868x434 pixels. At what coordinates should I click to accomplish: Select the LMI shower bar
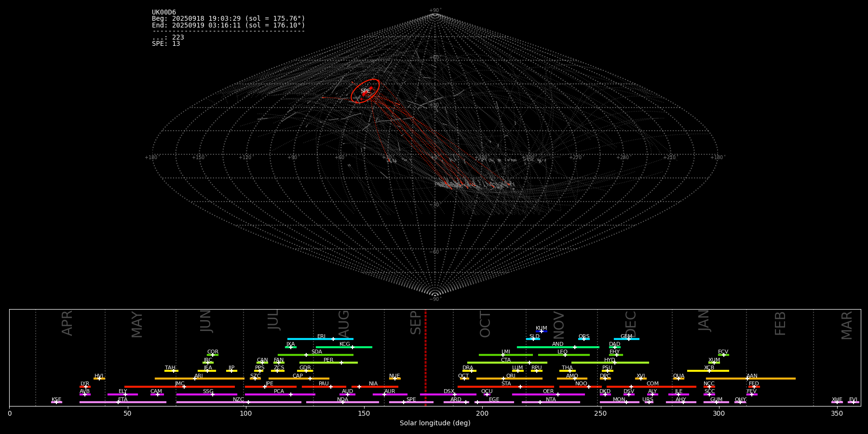click(506, 355)
